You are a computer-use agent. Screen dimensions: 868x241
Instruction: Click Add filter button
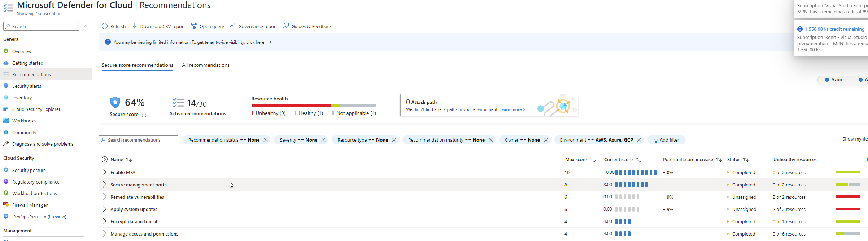[666, 140]
